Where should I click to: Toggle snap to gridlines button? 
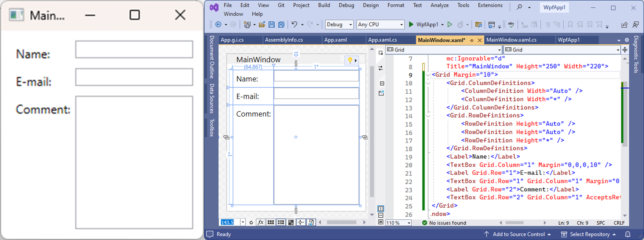[x=281, y=222]
